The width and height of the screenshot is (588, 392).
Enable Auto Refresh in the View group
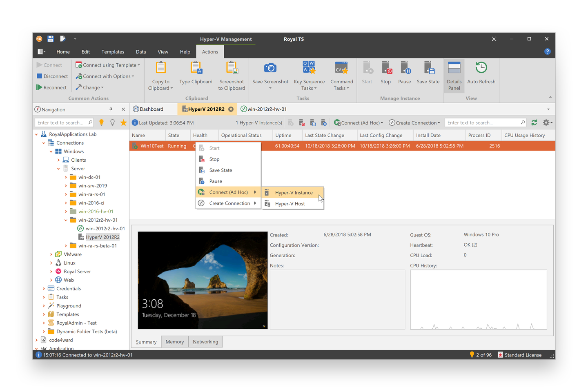pos(481,76)
